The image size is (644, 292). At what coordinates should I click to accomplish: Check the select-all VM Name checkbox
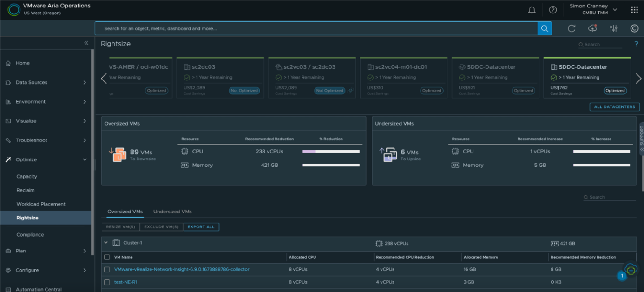[x=107, y=257]
